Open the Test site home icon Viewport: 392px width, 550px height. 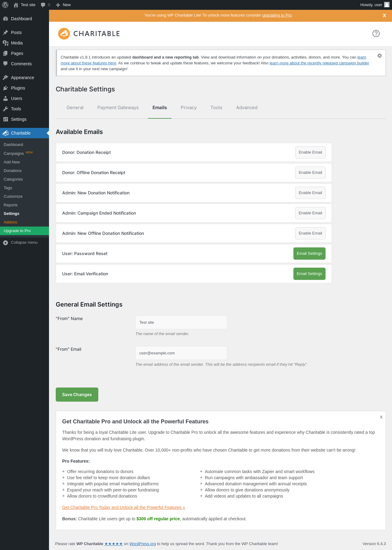[16, 5]
